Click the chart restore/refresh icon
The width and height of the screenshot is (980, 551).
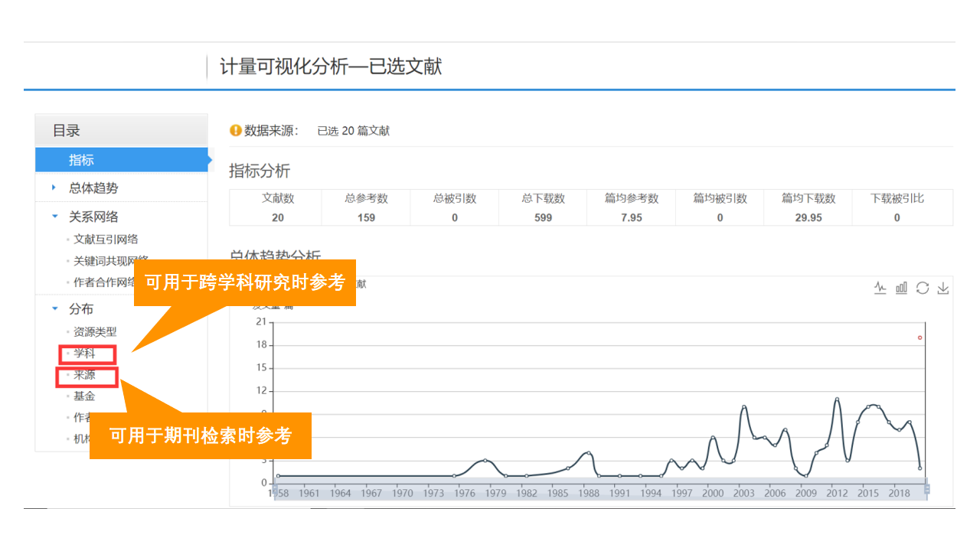pyautogui.click(x=923, y=288)
